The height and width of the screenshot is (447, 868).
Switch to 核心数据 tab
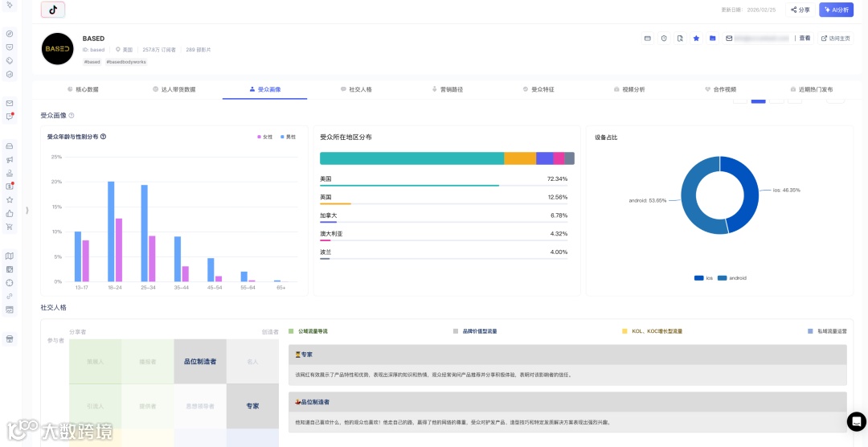pos(83,89)
